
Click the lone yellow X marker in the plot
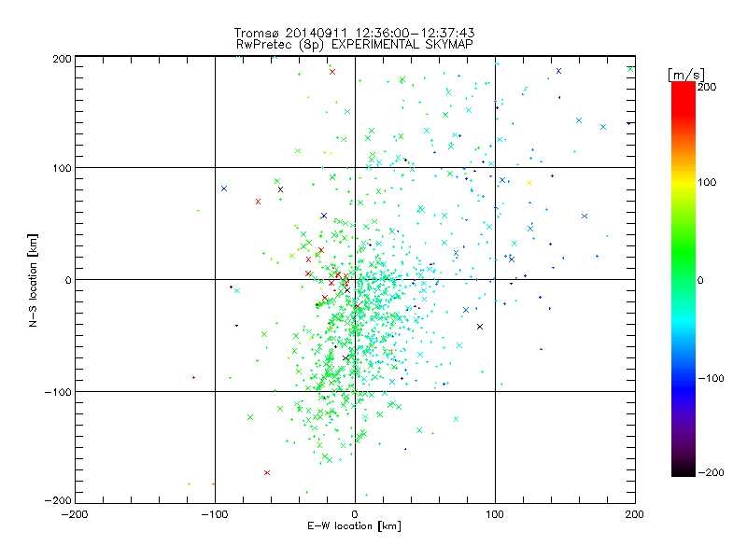point(529,183)
